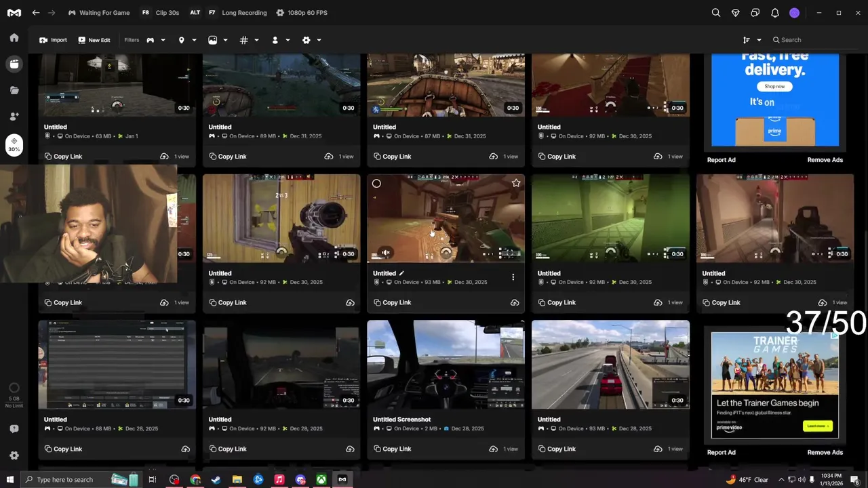Open Chrome from the taskbar

(x=195, y=479)
